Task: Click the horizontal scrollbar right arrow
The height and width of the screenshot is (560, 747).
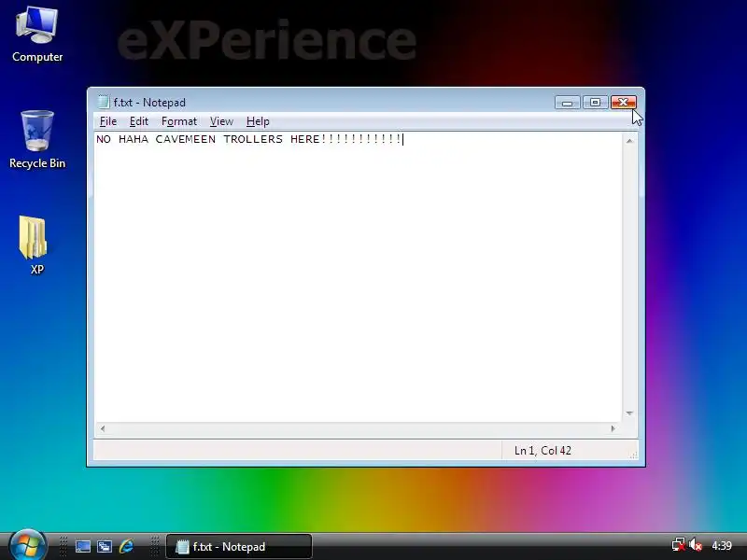Action: click(x=613, y=428)
